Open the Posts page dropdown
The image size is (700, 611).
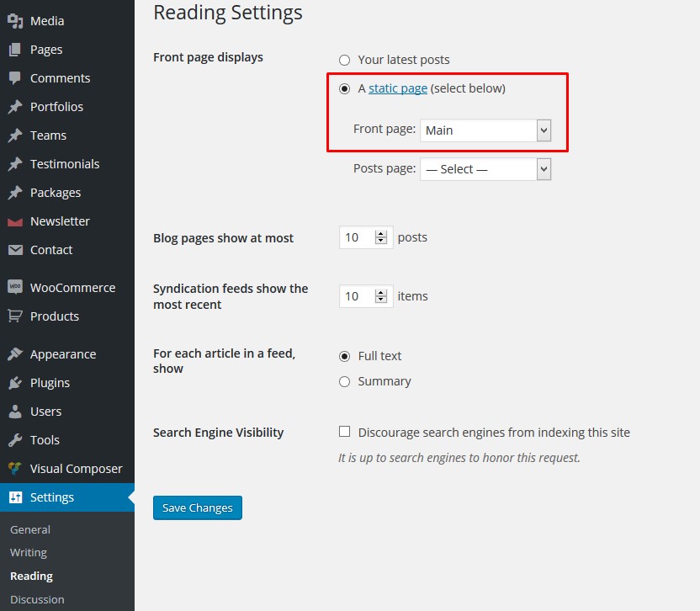[x=485, y=169]
